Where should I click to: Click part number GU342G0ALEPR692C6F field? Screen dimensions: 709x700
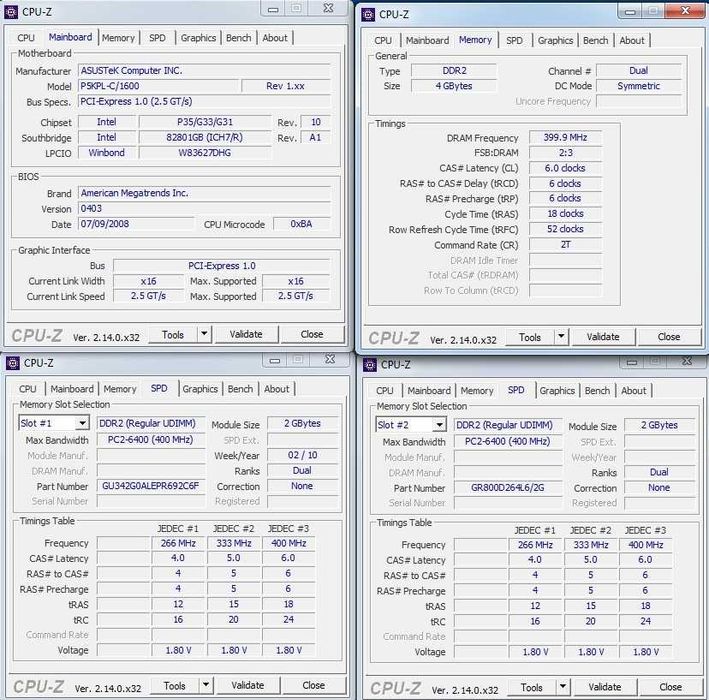pyautogui.click(x=151, y=486)
